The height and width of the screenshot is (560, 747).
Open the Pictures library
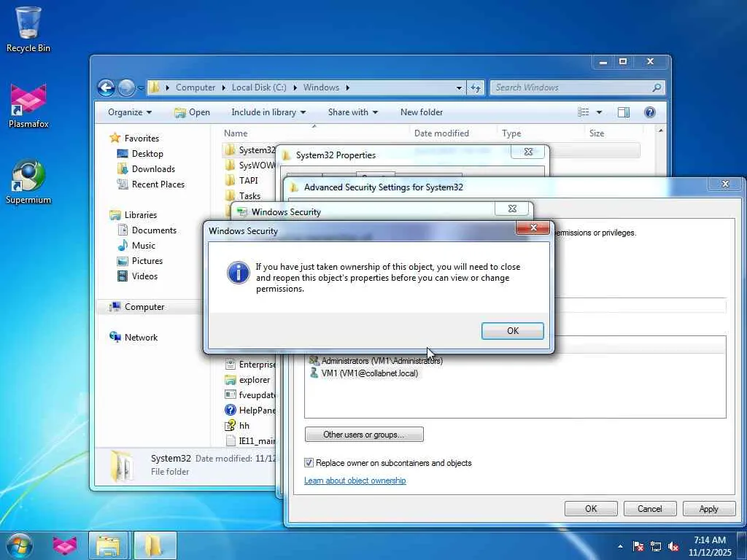pos(147,261)
